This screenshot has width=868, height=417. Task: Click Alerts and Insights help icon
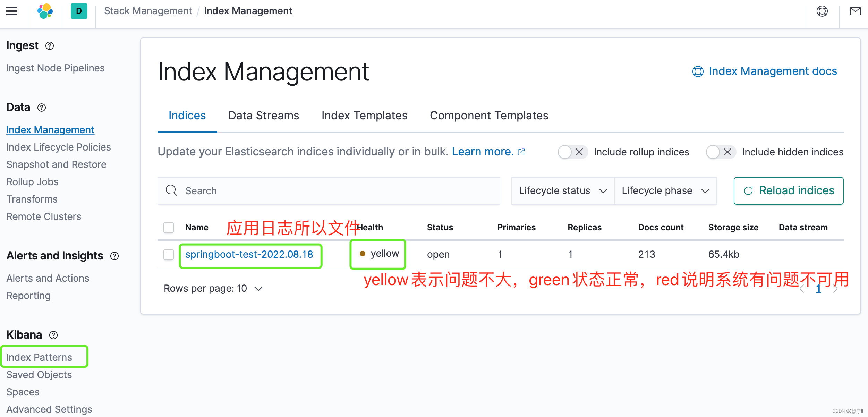(114, 256)
